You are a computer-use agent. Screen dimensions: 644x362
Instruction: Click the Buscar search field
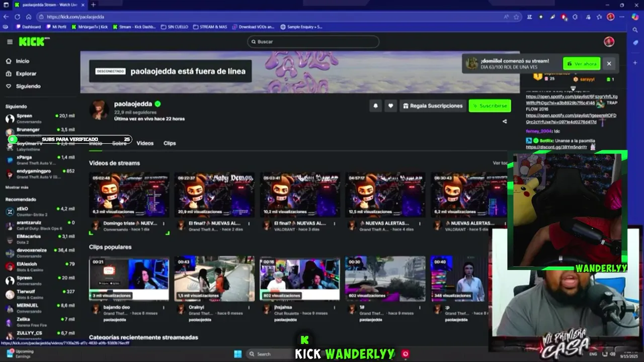pos(313,42)
